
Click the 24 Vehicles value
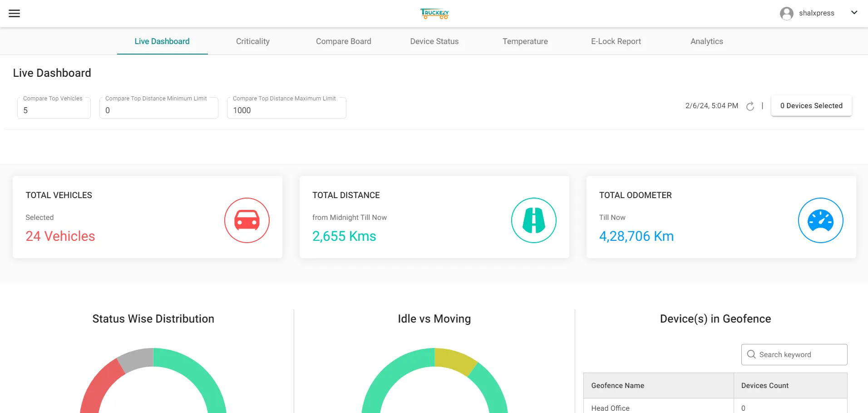pyautogui.click(x=60, y=236)
